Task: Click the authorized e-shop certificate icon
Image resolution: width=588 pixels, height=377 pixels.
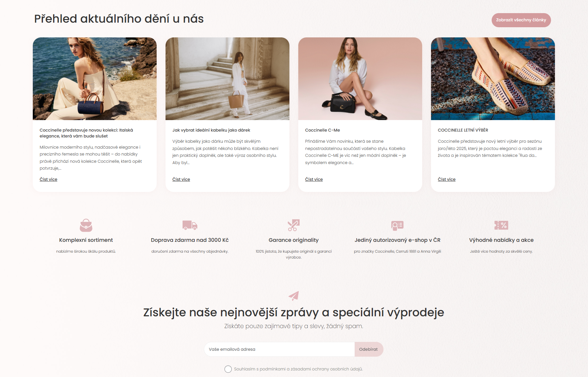Action: pyautogui.click(x=397, y=225)
